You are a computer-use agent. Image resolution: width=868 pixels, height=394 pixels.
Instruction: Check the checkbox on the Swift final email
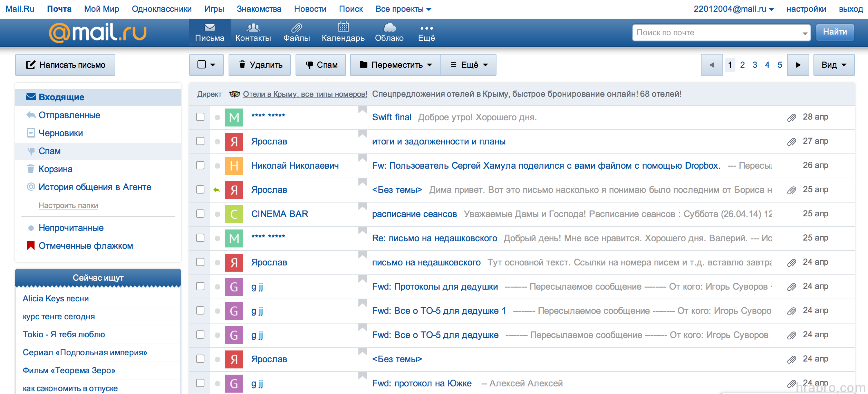pyautogui.click(x=200, y=117)
